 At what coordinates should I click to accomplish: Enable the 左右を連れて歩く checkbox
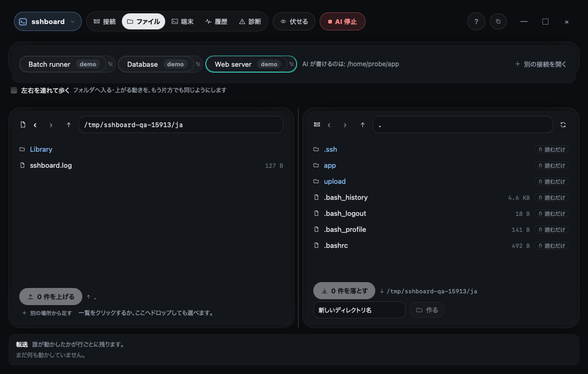14,90
